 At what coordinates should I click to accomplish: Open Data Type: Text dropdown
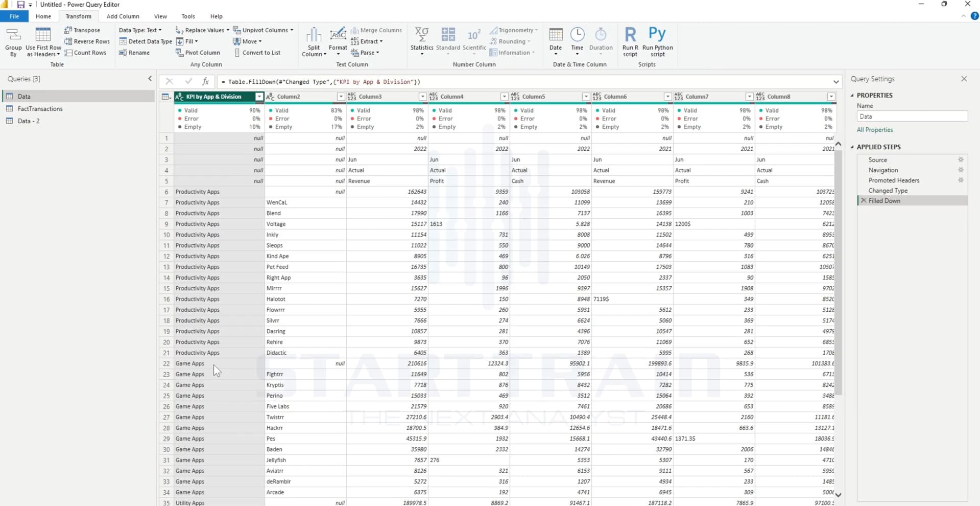[140, 30]
